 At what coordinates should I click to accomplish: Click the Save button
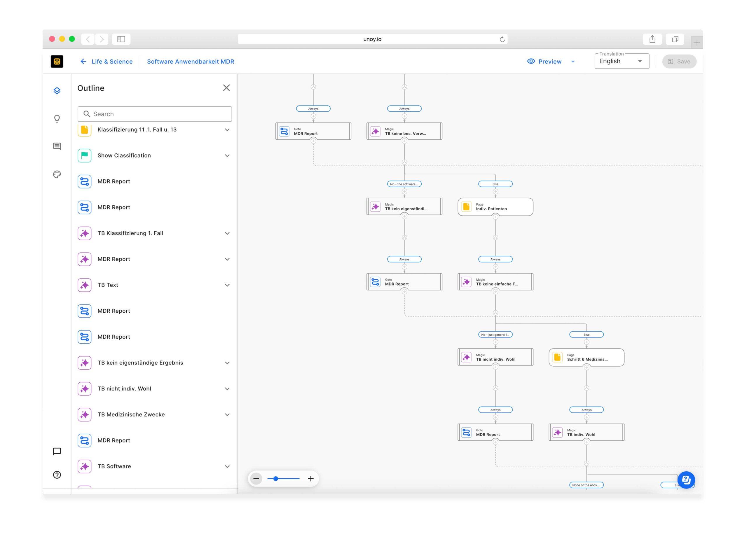[x=679, y=62]
